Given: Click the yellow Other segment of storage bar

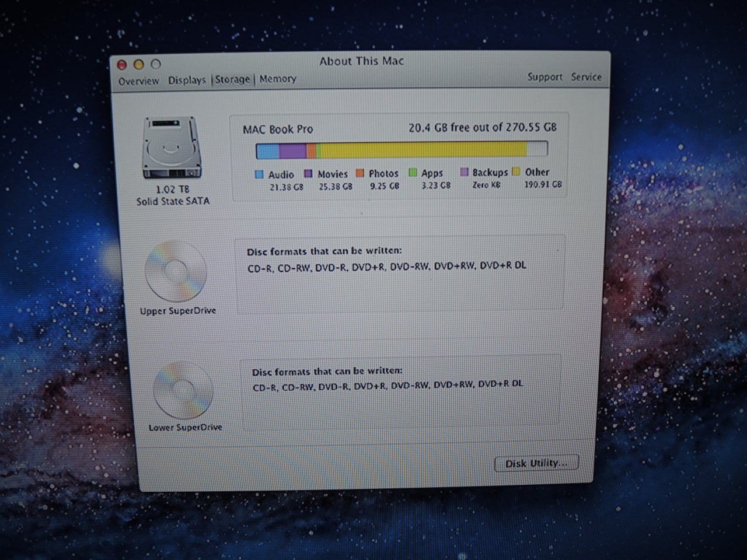Looking at the screenshot, I should click(424, 150).
